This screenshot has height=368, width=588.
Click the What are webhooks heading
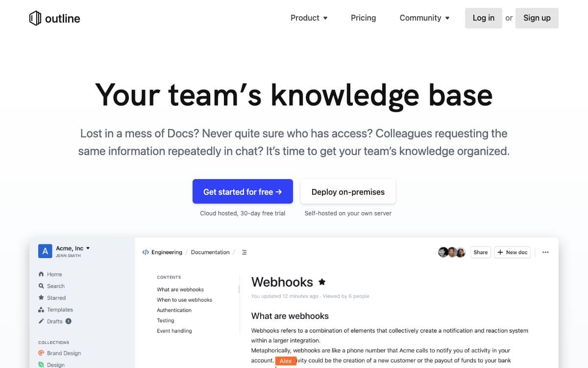(x=290, y=316)
